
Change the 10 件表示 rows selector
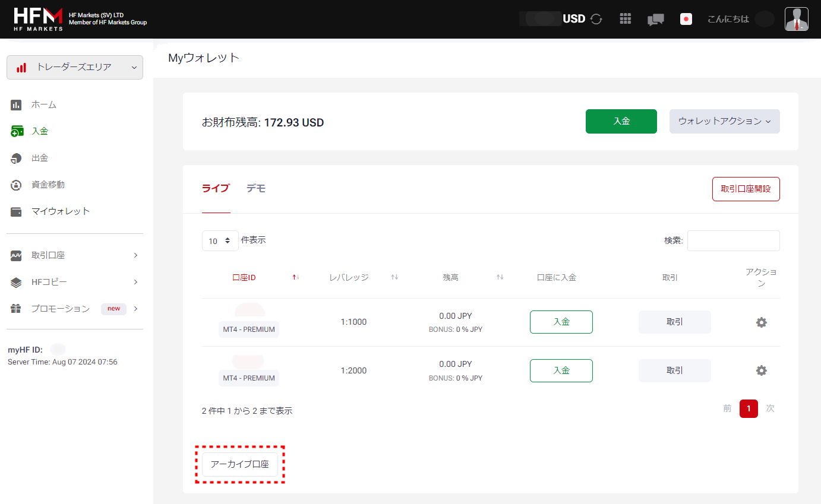(220, 241)
